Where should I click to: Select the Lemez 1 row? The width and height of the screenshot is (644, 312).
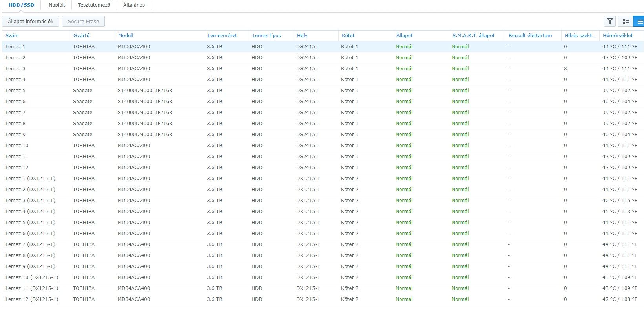coord(323,46)
